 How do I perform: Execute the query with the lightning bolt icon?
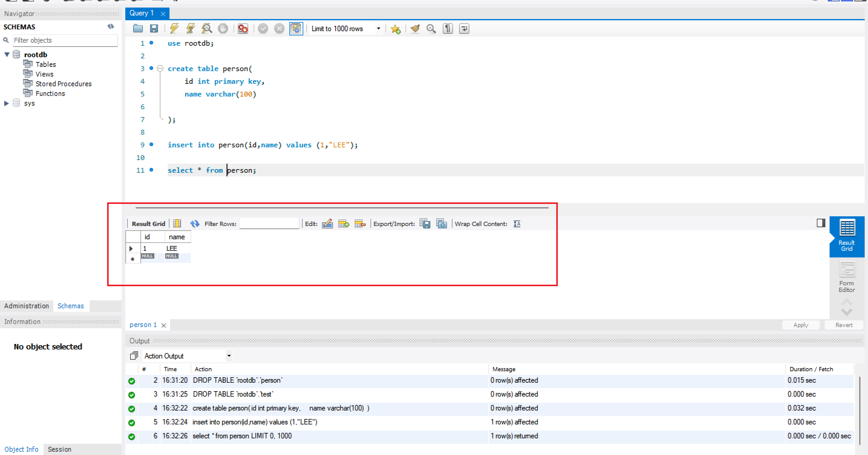[x=174, y=29]
